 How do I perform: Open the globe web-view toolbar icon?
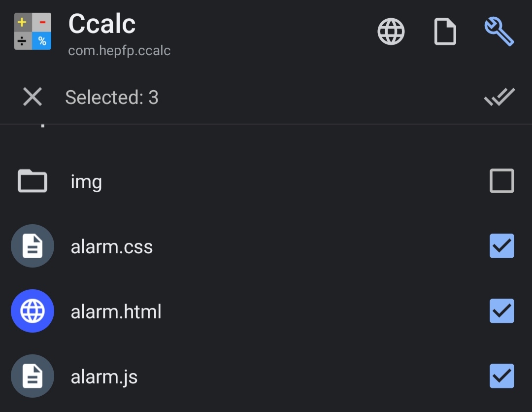391,31
